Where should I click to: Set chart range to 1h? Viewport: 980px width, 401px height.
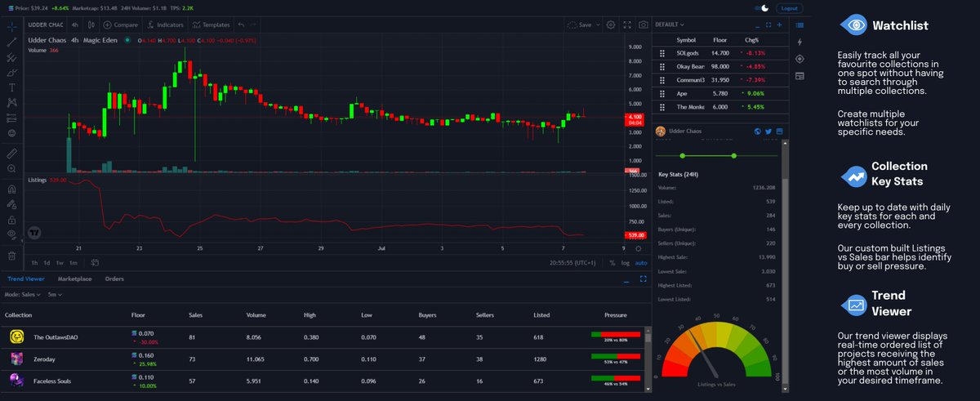[34, 262]
